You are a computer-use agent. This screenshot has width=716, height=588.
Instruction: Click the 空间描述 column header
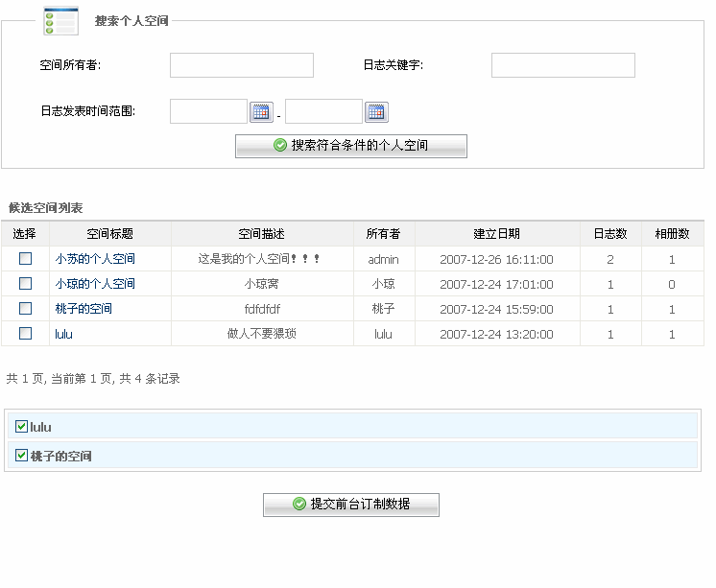point(262,234)
